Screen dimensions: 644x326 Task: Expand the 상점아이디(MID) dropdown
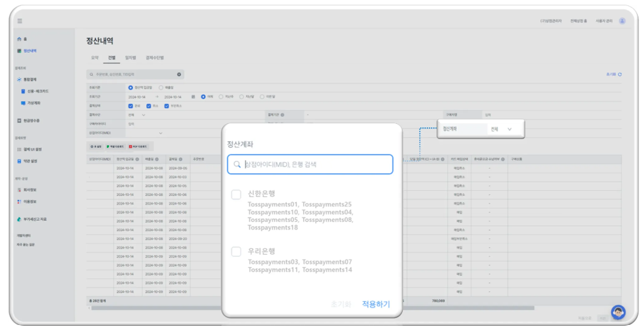160,133
